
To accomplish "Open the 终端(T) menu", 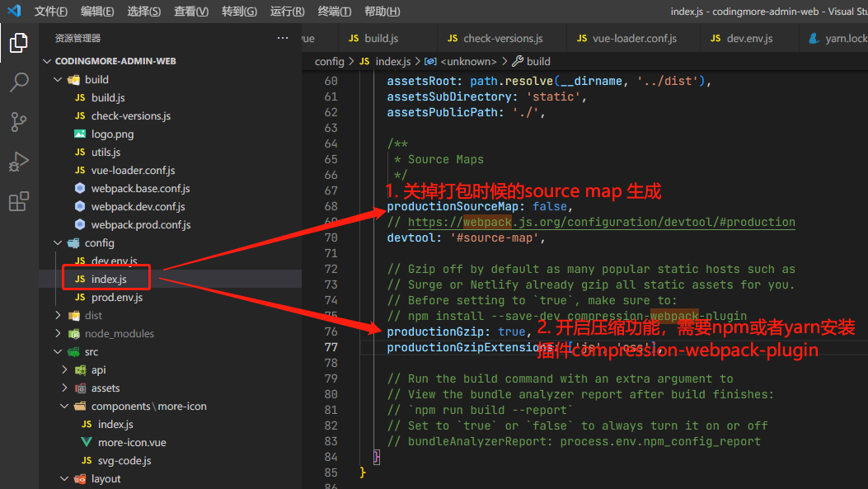I will coord(335,11).
